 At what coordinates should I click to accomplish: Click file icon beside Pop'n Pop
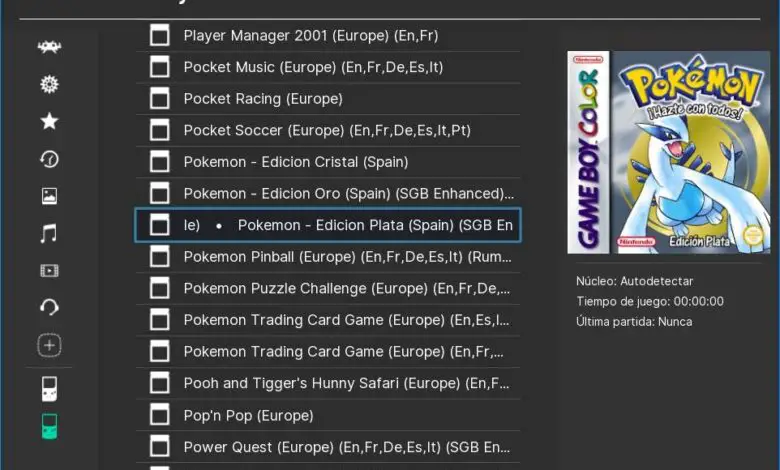[x=160, y=415]
